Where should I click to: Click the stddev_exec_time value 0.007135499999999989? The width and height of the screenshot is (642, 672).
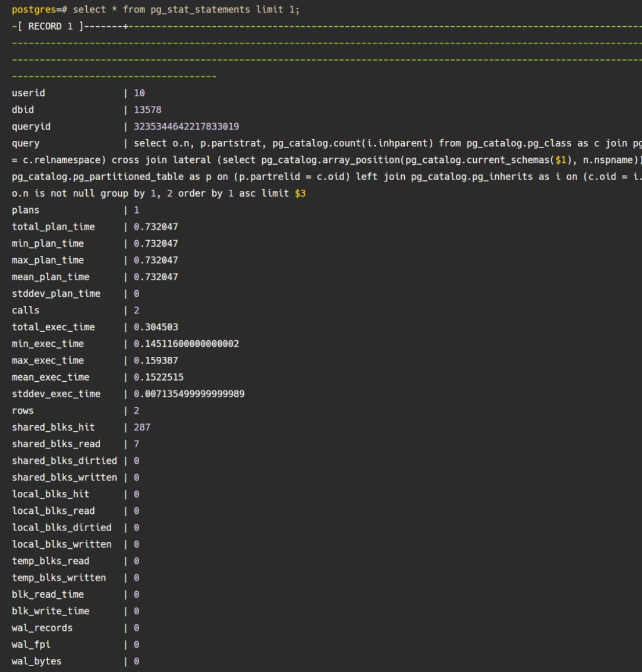(x=189, y=394)
